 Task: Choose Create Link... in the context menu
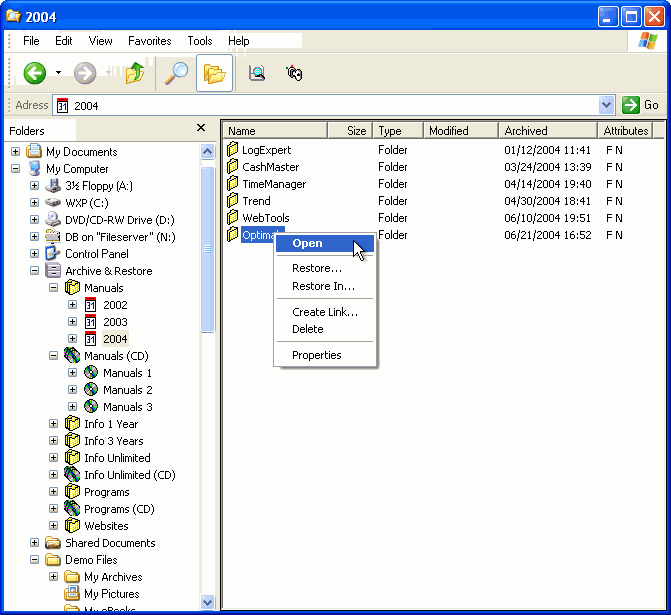pos(325,312)
